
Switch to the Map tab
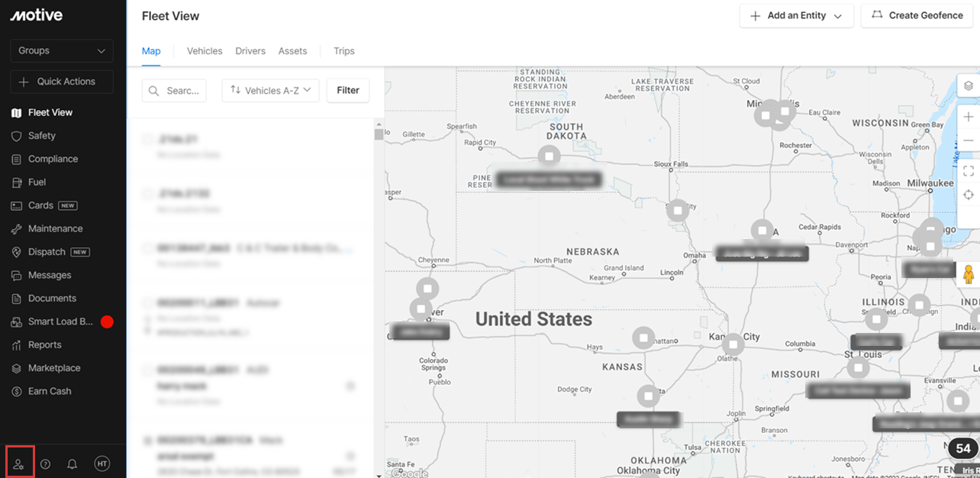(x=151, y=51)
